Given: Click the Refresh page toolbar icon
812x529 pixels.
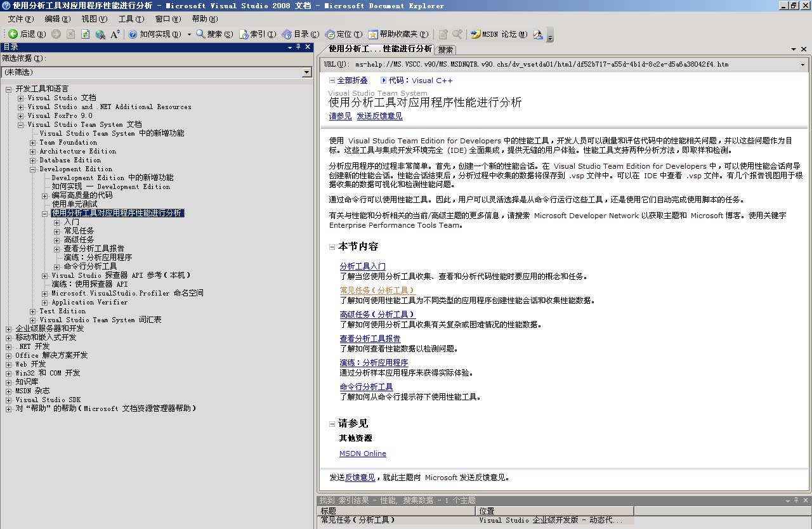Looking at the screenshot, I should [85, 34].
